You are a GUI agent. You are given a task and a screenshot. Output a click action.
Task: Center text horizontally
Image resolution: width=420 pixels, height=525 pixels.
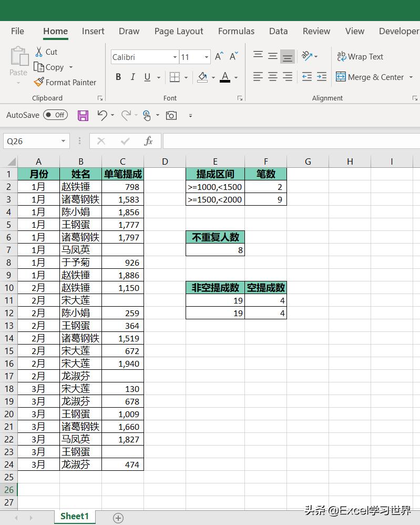click(x=273, y=77)
